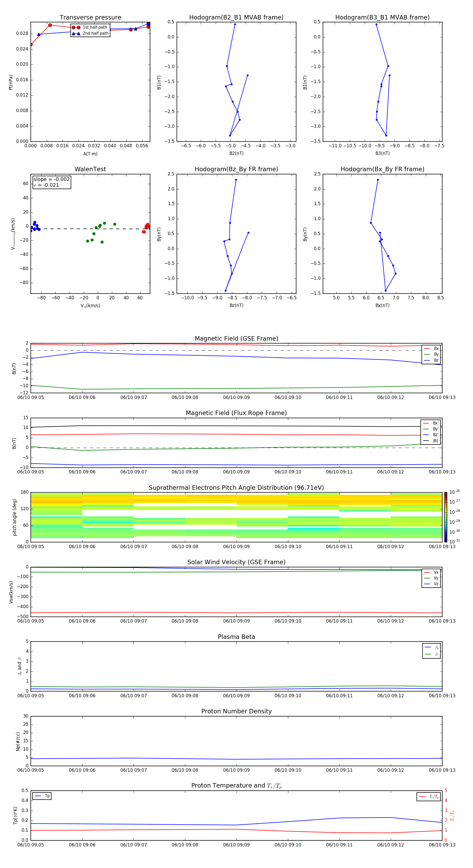This screenshot has width=473, height=868.
Task: Click '06/10 09:13' tick under proton temperature plot
Action: click(442, 845)
